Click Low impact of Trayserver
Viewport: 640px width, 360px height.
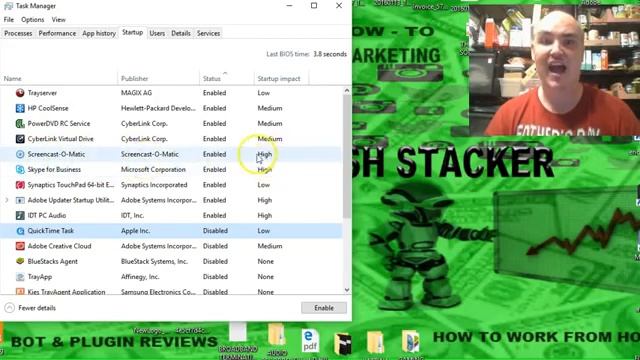(264, 93)
